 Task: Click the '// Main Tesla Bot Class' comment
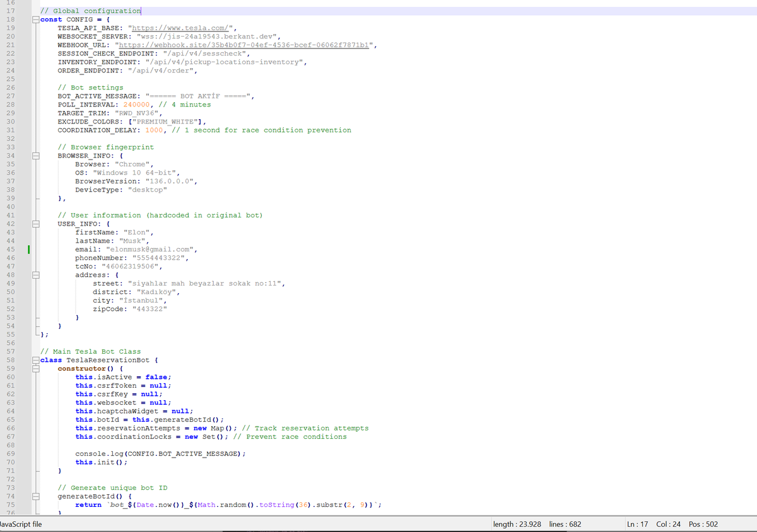(90, 352)
